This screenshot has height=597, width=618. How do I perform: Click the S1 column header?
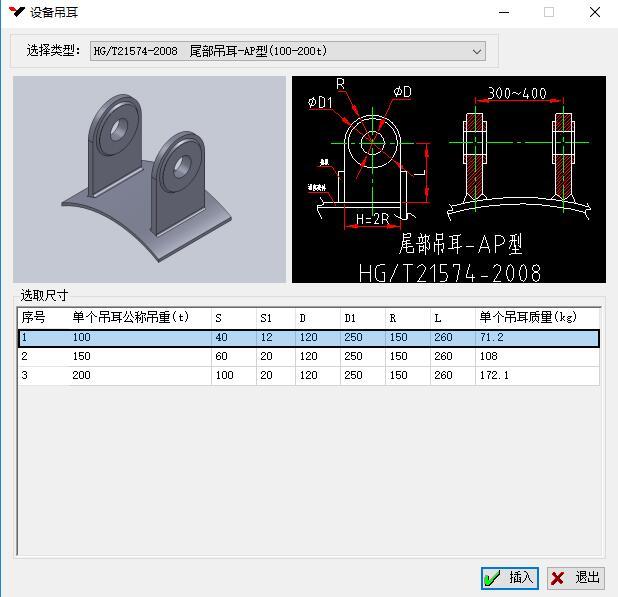[276, 318]
